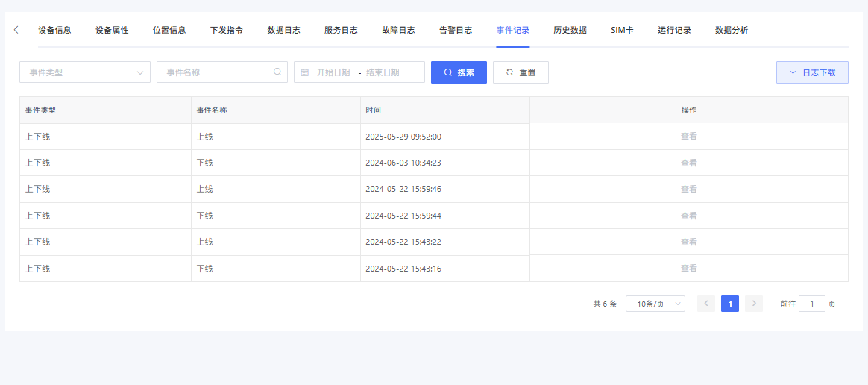Go to next page arrow in pagination
868x385 pixels.
[x=753, y=304]
